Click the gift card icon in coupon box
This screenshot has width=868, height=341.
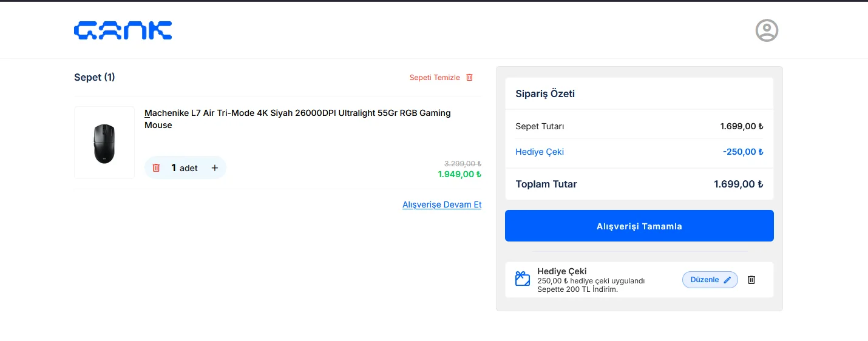click(523, 279)
